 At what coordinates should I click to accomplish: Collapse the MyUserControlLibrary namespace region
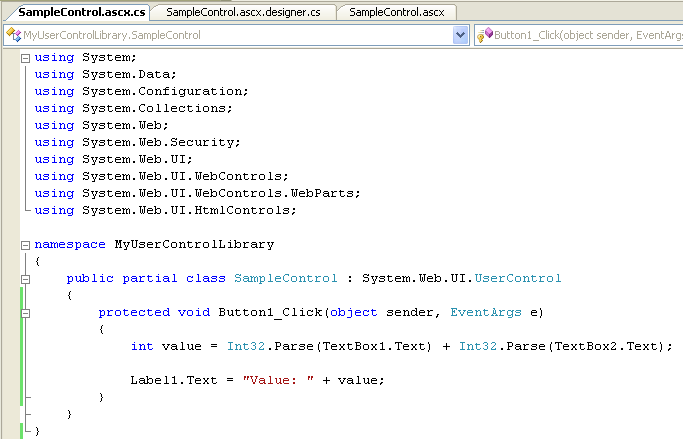[26, 244]
